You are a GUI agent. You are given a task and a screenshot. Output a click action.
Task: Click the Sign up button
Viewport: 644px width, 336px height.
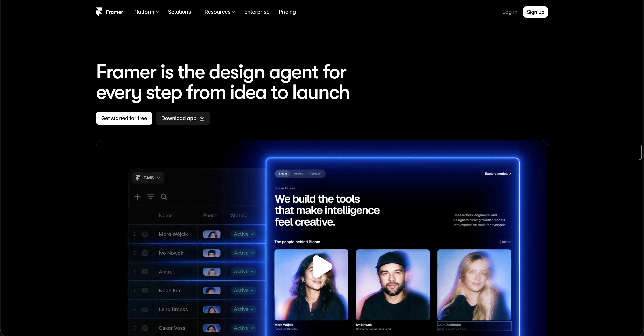click(x=535, y=12)
